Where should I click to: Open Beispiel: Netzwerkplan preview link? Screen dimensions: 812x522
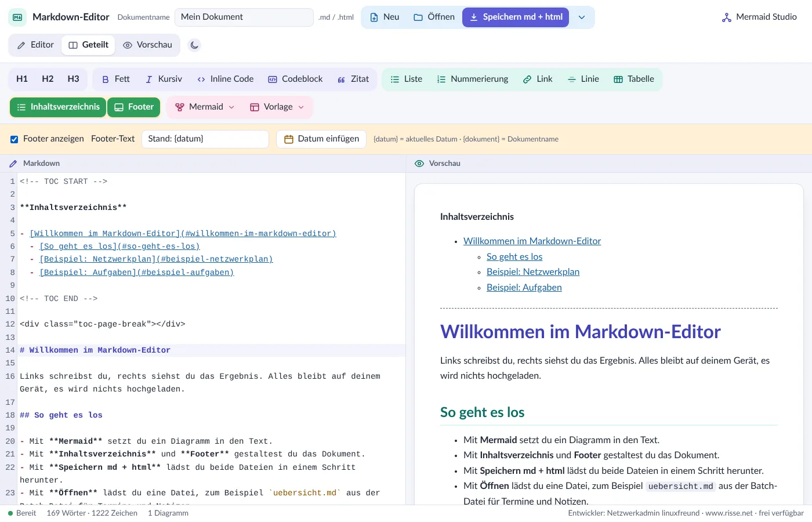point(533,271)
